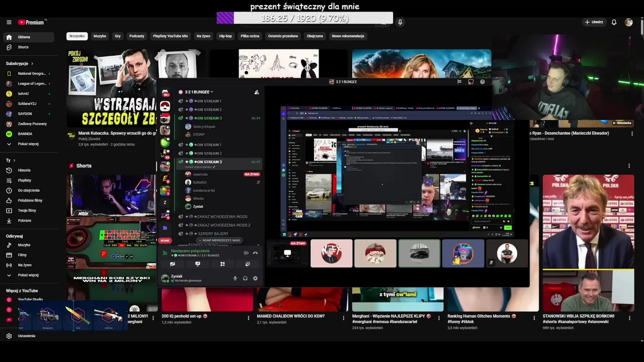Open the Discord help icon
Screen dimensions: 644x362
click(x=482, y=81)
